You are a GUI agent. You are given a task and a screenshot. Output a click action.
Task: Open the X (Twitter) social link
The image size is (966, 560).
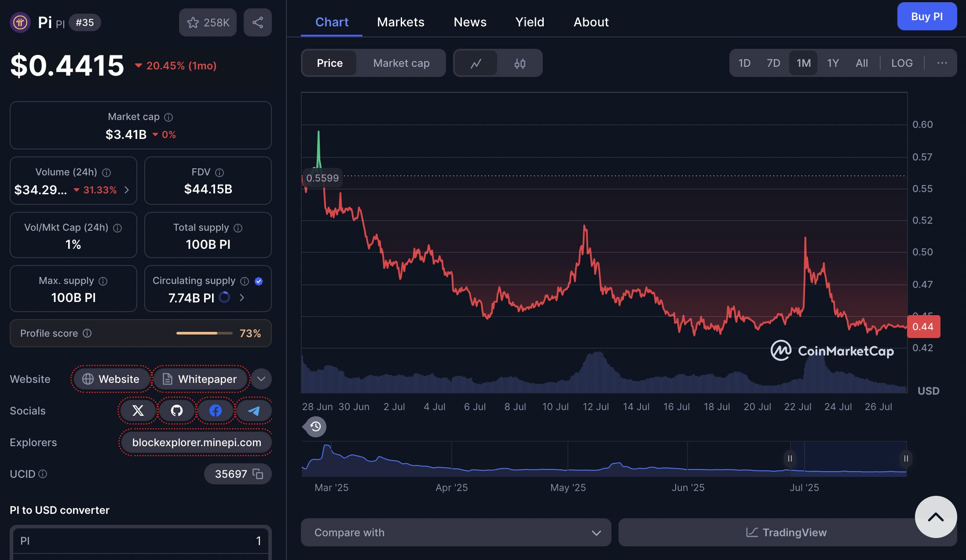[x=138, y=411]
